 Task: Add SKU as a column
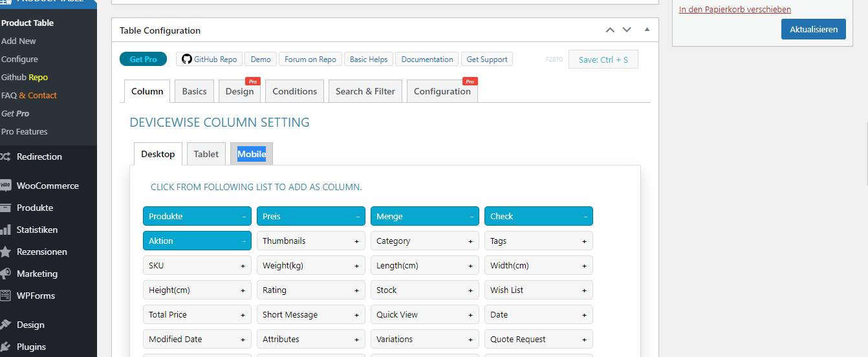[197, 266]
